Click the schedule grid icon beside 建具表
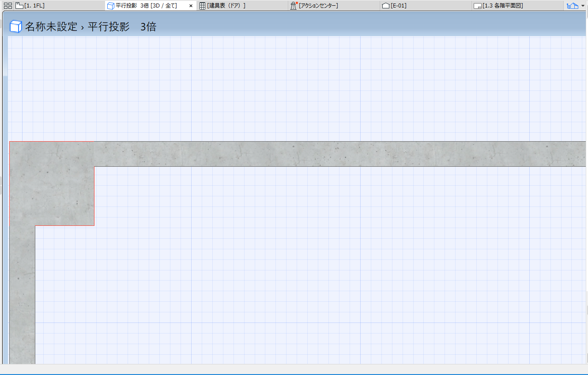588x375 pixels. (x=202, y=6)
